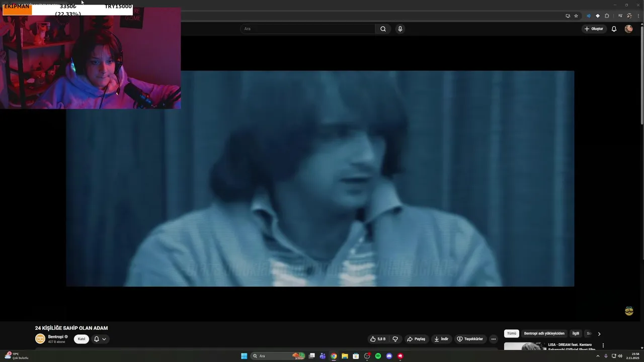
Task: Select the İlgili filter chip
Action: pos(576,333)
